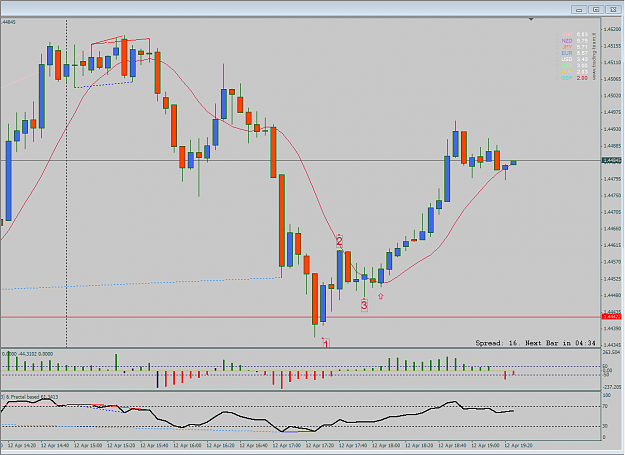Viewport: 625px width, 455px height.
Task: Click the -237.205 histogram scale value
Action: tap(612, 387)
